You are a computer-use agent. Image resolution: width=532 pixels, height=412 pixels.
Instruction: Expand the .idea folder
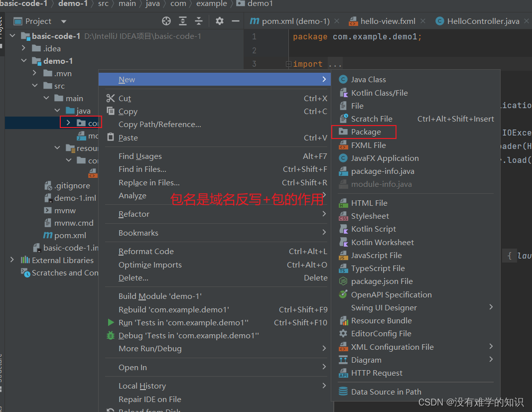23,48
